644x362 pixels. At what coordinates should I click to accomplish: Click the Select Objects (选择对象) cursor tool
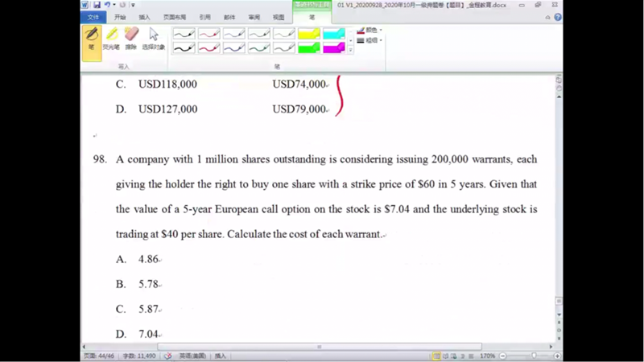(x=153, y=38)
